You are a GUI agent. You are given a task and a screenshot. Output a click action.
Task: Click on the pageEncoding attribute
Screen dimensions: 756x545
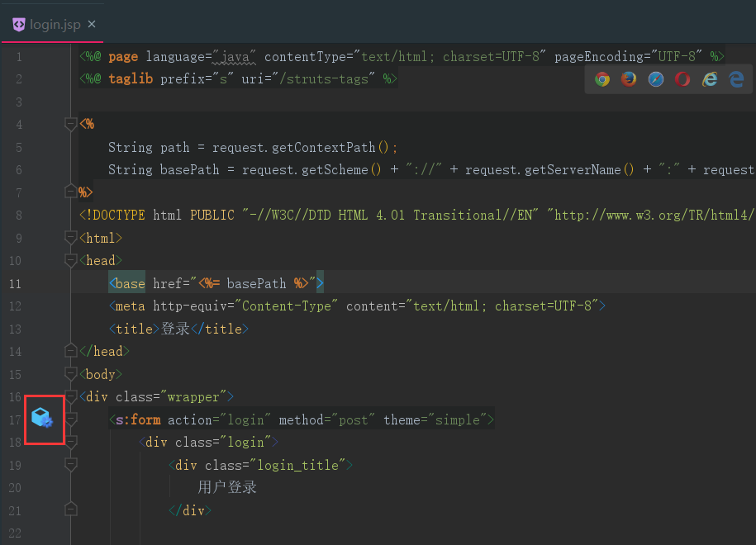(628, 56)
